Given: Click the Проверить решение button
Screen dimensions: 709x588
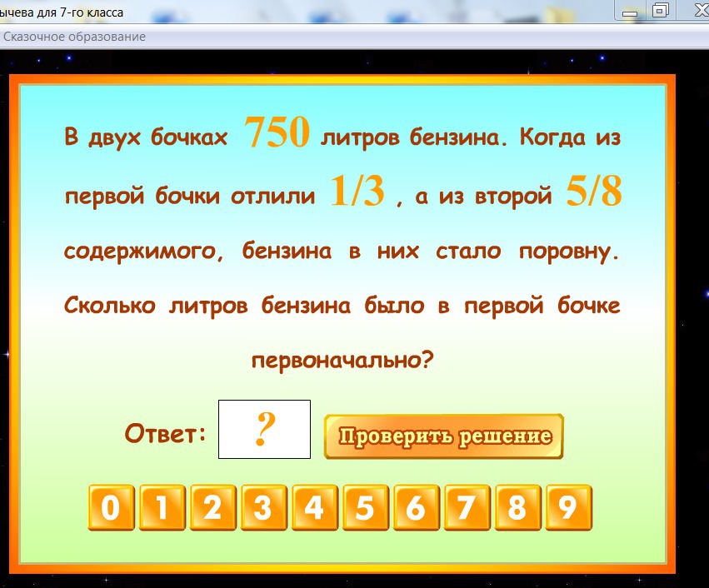Looking at the screenshot, I should [443, 436].
